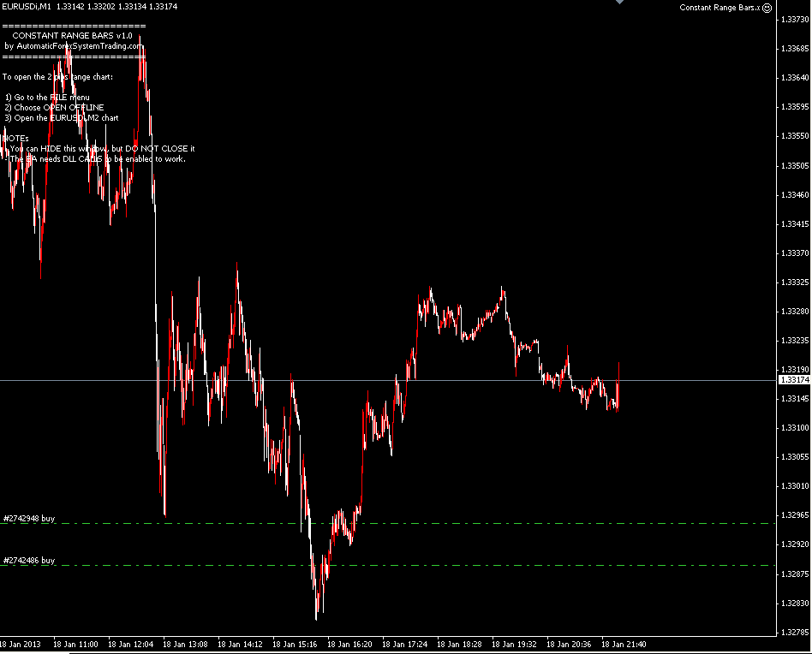The width and height of the screenshot is (812, 654).
Task: Click the 'Go to the FILE menu' instruction
Action: [48, 98]
